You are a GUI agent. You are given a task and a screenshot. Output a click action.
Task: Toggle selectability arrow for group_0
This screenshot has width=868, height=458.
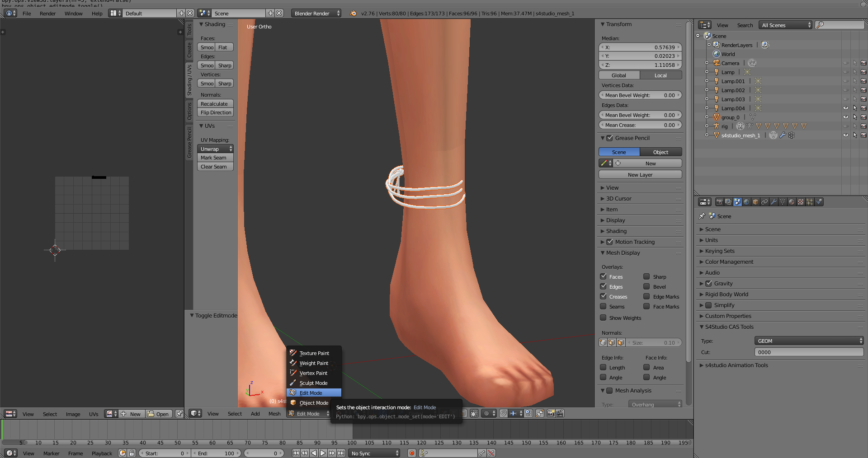click(855, 117)
